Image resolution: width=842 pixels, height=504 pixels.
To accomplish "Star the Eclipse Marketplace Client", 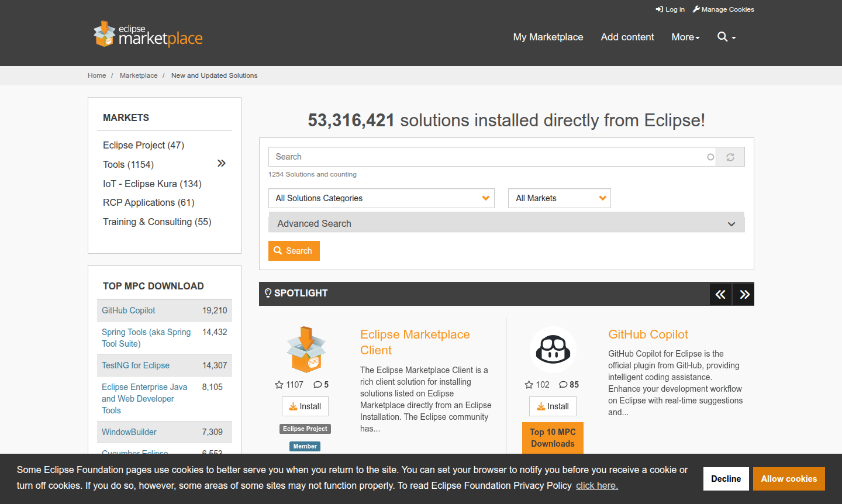I will point(279,384).
